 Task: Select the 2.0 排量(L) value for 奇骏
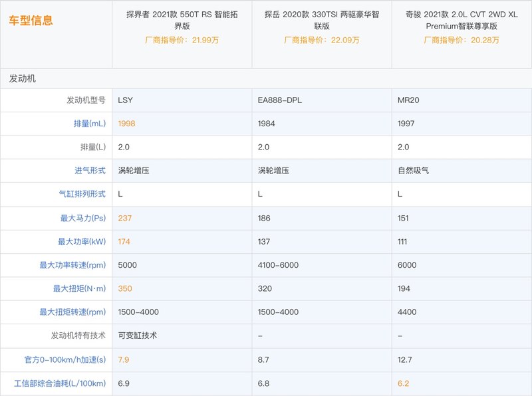[x=403, y=147]
